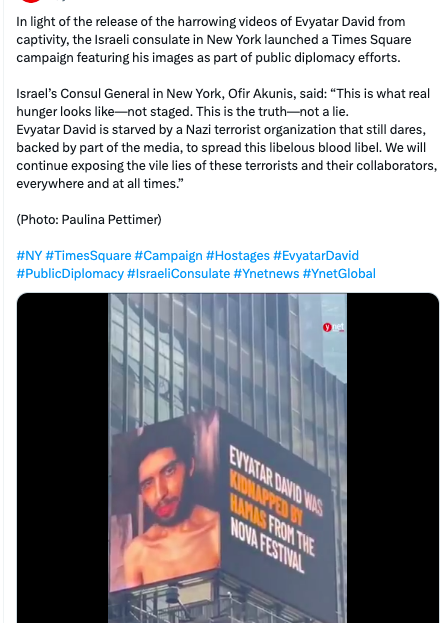440x623 pixels.
Task: Visit the #Ynetnews hashtag
Action: tap(266, 274)
